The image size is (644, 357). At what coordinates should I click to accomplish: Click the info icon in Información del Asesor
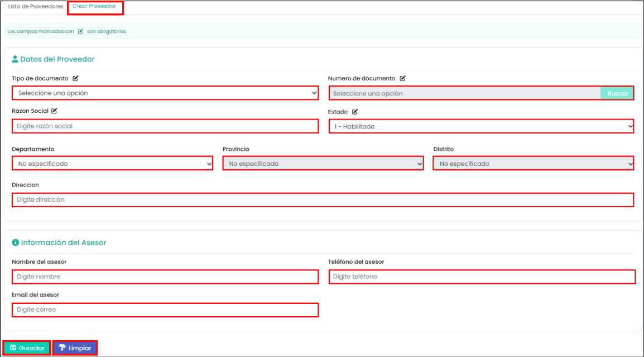coord(16,243)
